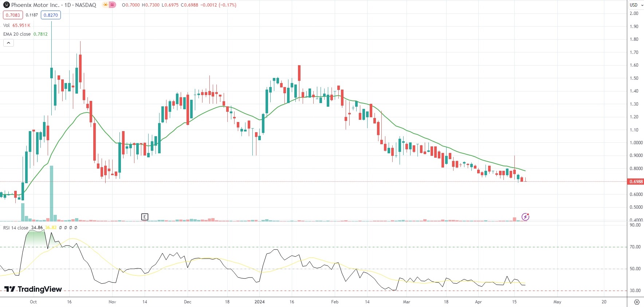Click the TradingView logo
The width and height of the screenshot is (644, 307).
pyautogui.click(x=33, y=289)
